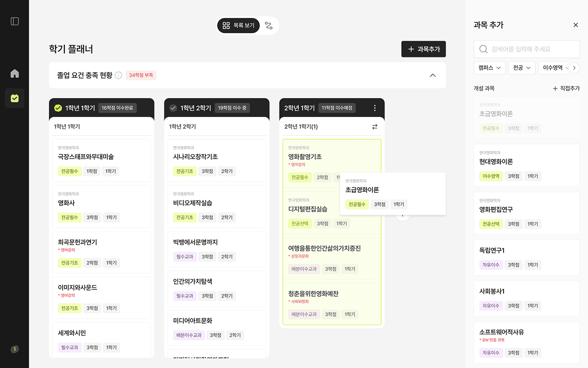The image size is (588, 368).
Task: Click the 19학점 이수 중 badge
Action: [x=232, y=108]
